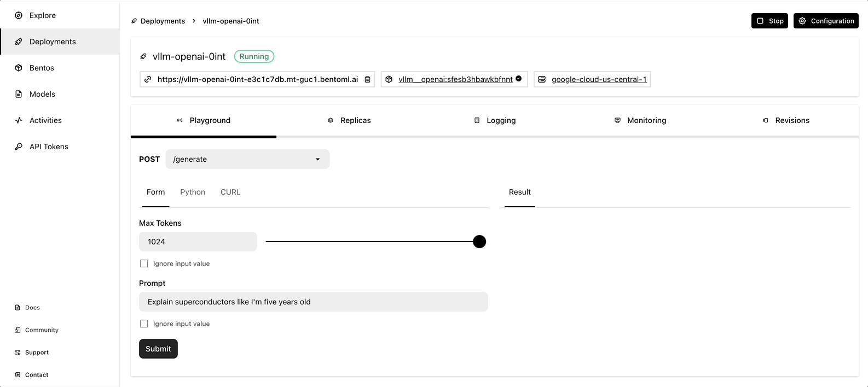Click the link icon beside the URL

148,79
